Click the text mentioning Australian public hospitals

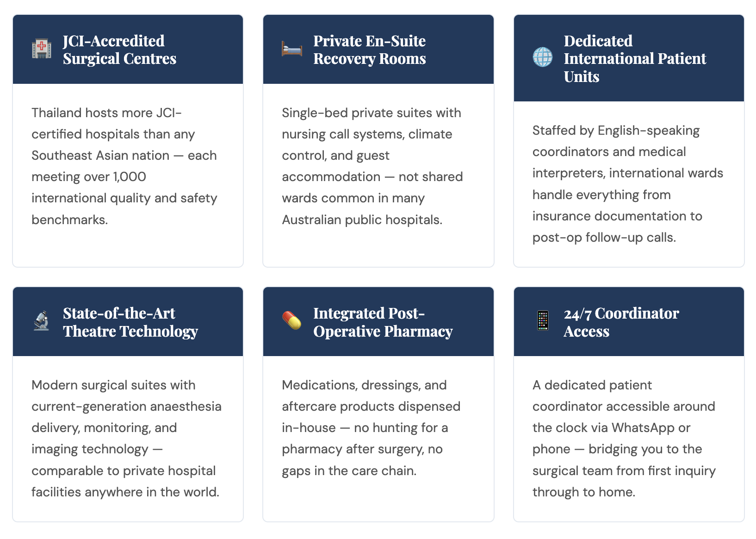pos(362,219)
